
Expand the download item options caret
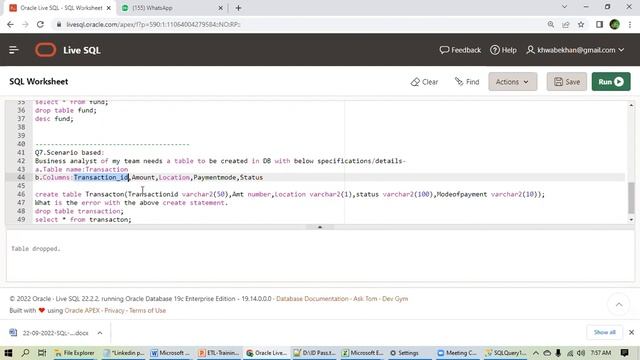100,333
